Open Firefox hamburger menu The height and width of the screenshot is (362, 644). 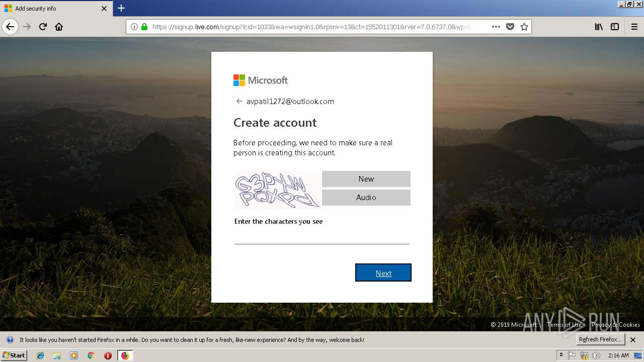point(634,27)
